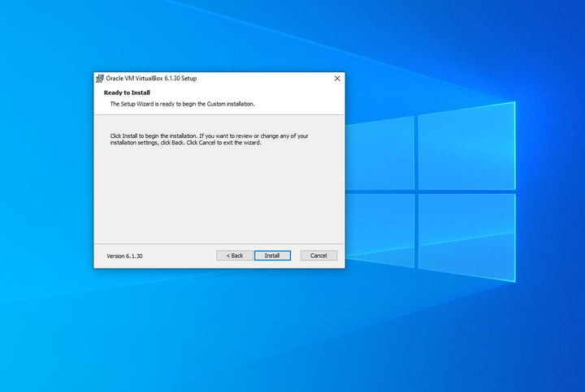This screenshot has width=585, height=392.
Task: Click the VirtualBox icon in the title bar
Action: pyautogui.click(x=100, y=78)
